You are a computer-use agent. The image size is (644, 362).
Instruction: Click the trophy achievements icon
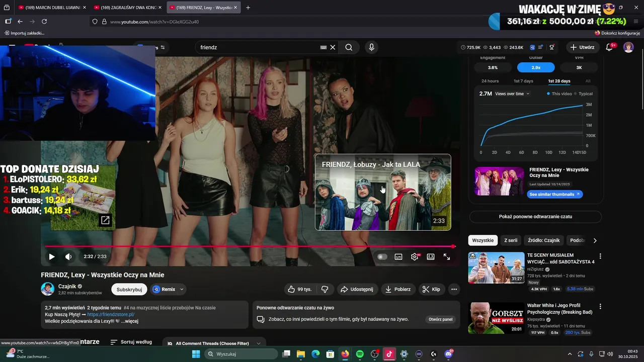[x=551, y=47]
